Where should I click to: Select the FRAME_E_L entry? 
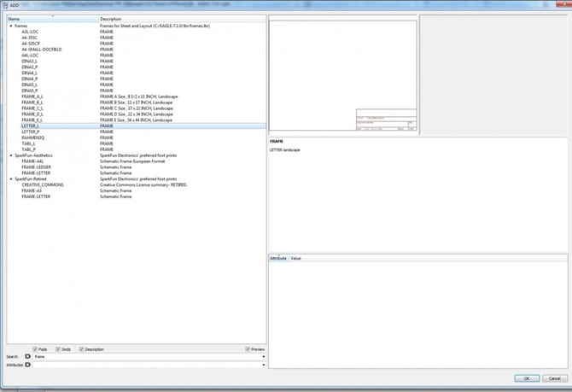coord(32,120)
